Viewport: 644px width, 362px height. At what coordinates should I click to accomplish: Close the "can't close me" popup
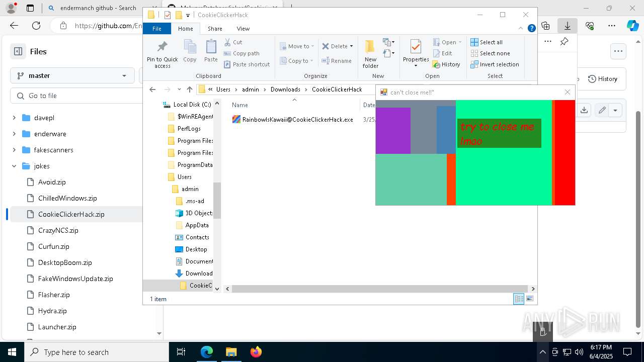tap(568, 92)
